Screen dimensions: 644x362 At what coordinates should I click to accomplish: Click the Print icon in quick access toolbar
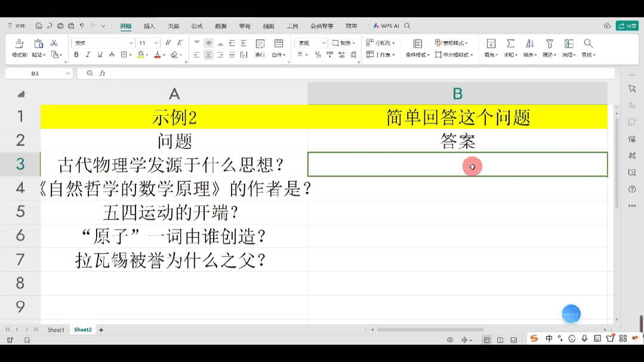[x=60, y=26]
